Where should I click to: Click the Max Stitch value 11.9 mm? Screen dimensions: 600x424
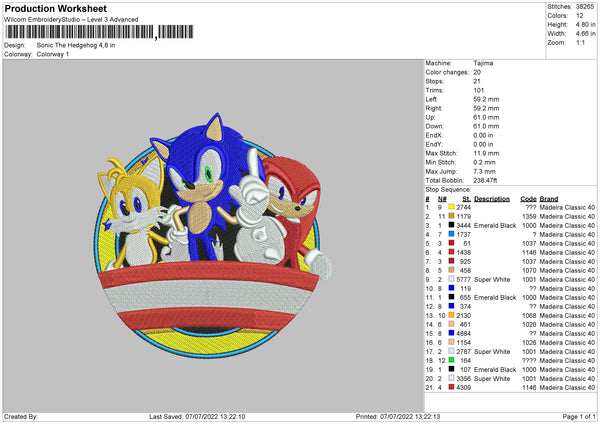[x=486, y=153]
